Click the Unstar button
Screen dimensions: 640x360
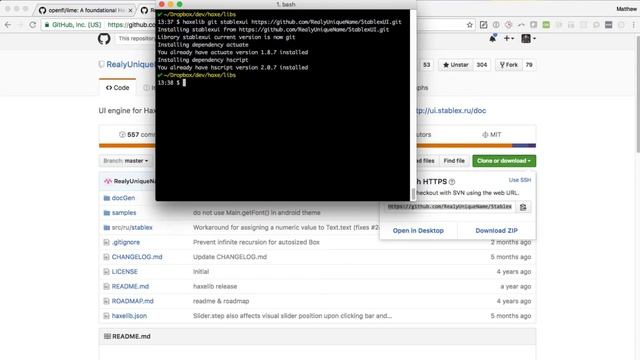tap(456, 65)
